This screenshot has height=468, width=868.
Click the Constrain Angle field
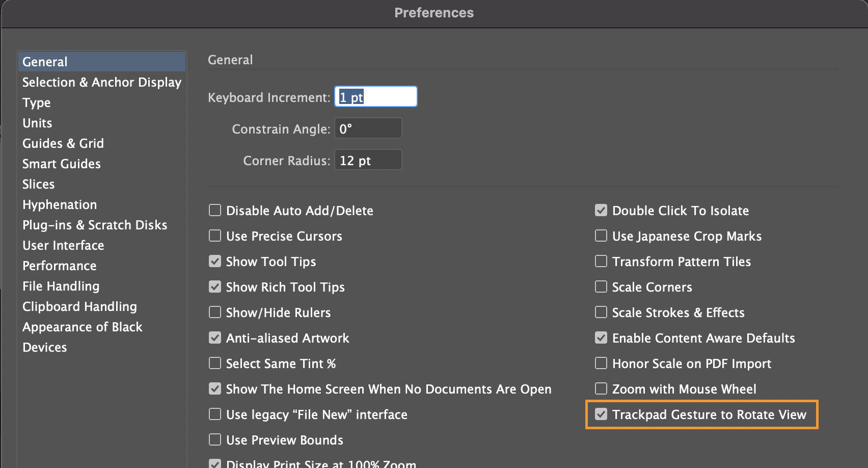point(368,128)
